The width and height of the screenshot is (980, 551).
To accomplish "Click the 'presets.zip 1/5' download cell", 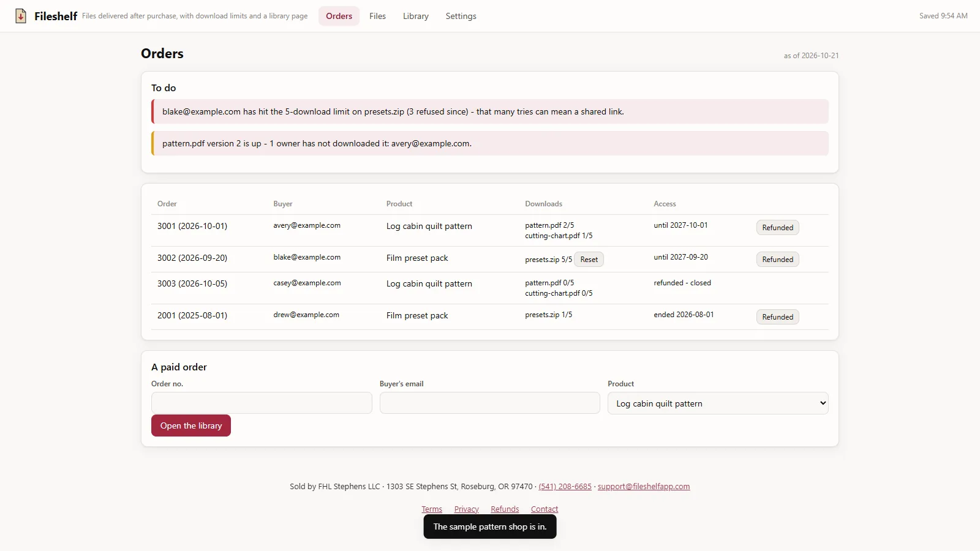I will 548,315.
